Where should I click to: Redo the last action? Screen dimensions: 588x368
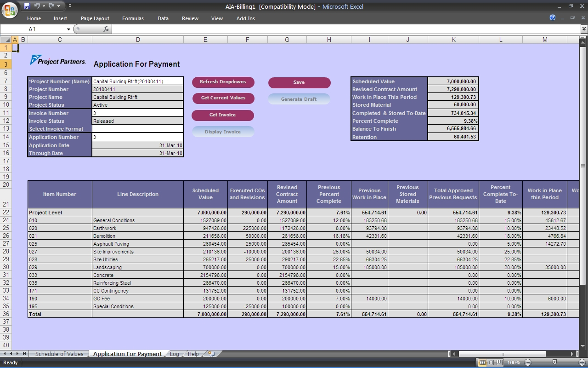51,5
